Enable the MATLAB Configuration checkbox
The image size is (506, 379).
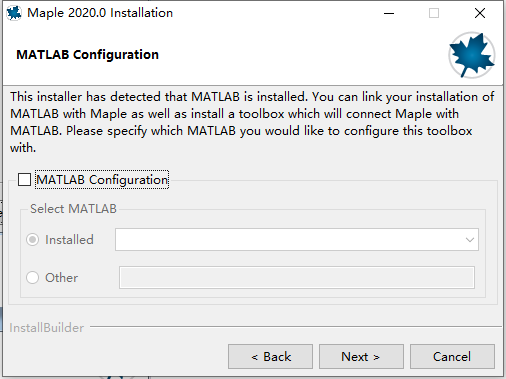point(24,180)
